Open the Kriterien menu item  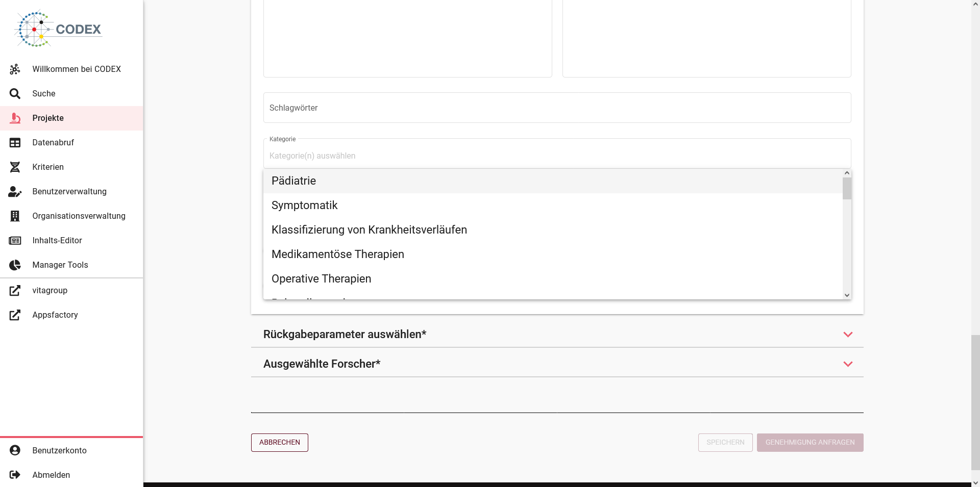click(71, 167)
